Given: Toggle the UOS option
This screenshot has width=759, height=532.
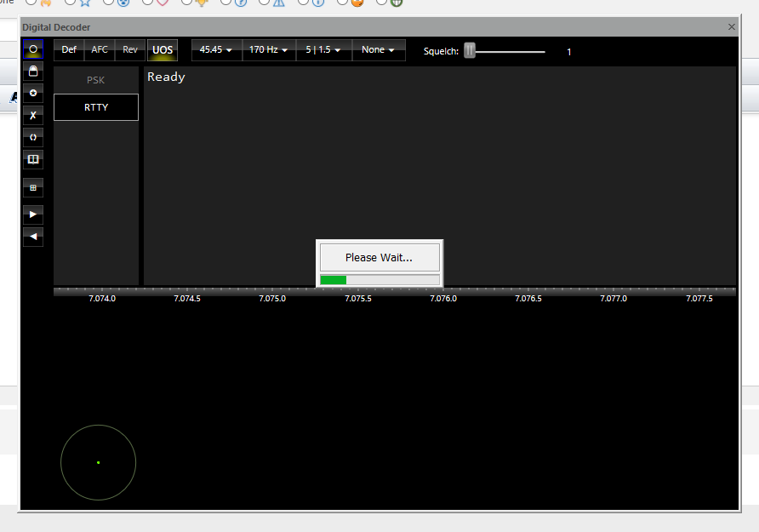Looking at the screenshot, I should (163, 50).
